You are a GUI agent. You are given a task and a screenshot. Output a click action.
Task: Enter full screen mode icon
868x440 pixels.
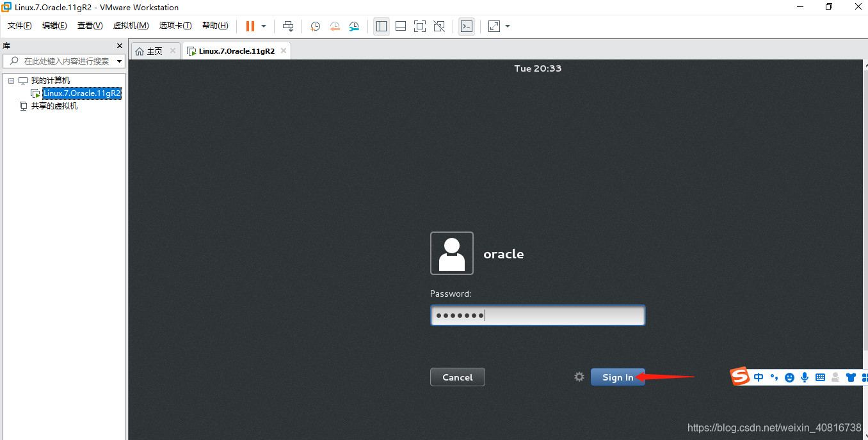point(420,26)
